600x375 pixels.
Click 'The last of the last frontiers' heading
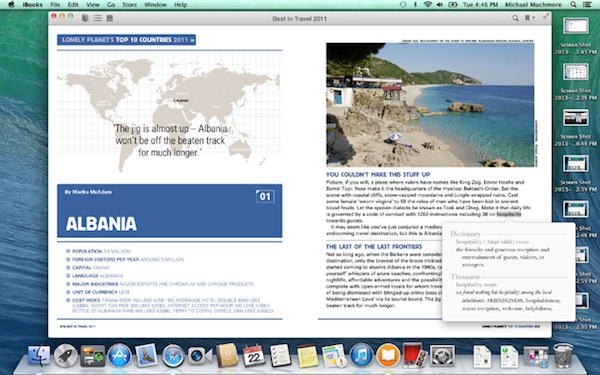[374, 247]
